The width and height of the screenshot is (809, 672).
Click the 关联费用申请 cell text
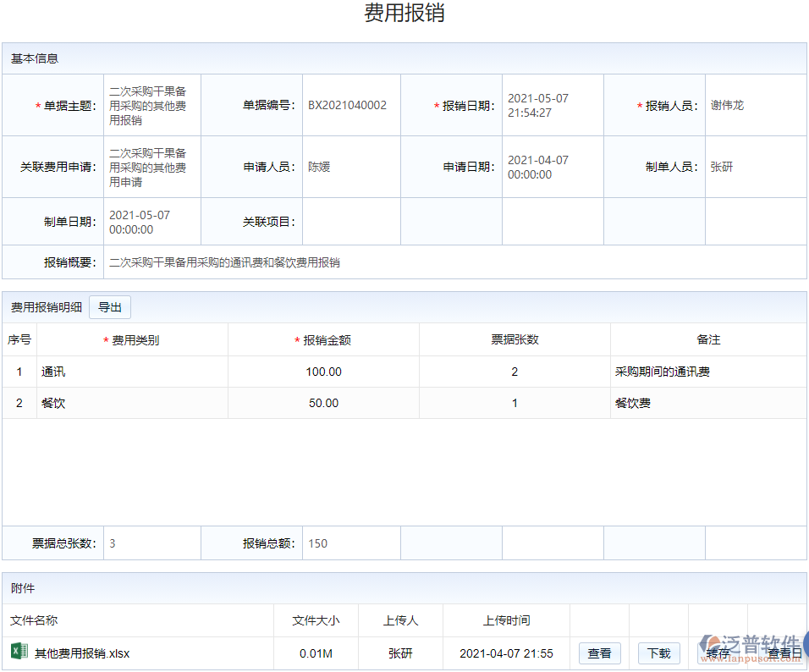(x=152, y=166)
